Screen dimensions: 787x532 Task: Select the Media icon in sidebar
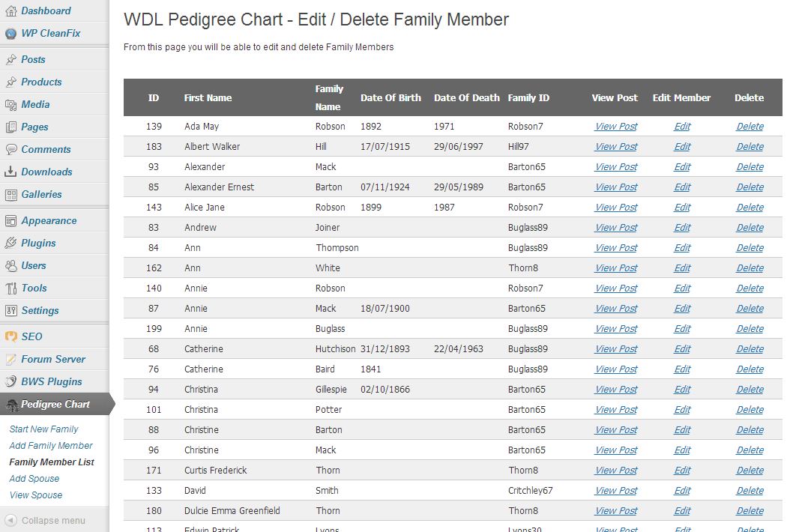point(10,105)
